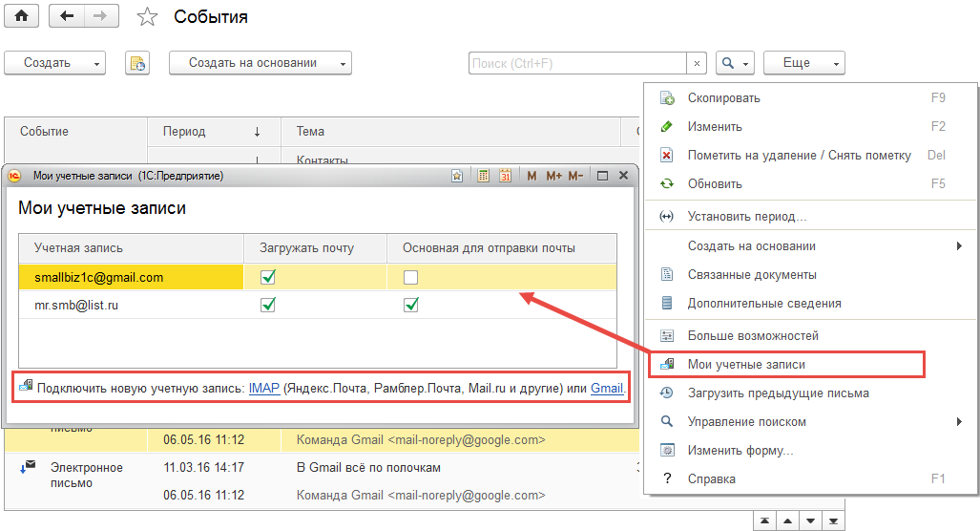
Task: Open the Еще menu dropdown
Action: pyautogui.click(x=803, y=63)
